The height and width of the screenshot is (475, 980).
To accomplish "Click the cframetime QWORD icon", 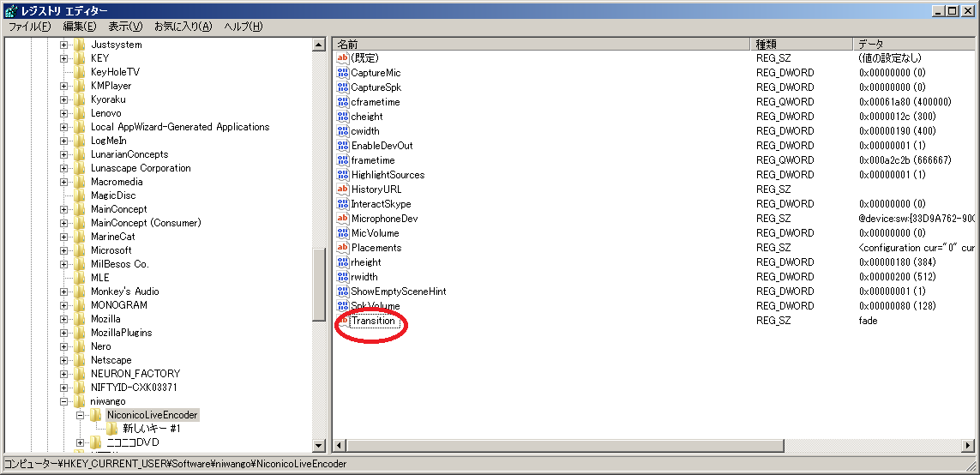I will point(342,102).
